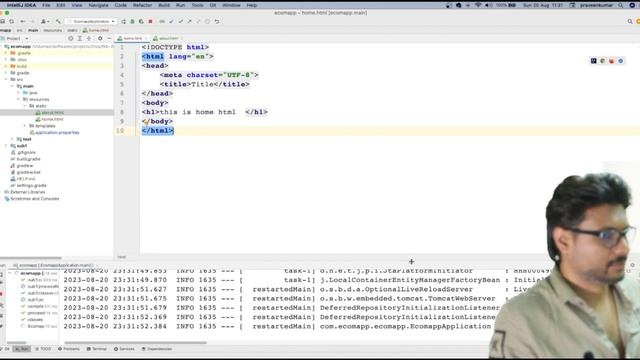Open the run configuration dropdown

point(91,21)
